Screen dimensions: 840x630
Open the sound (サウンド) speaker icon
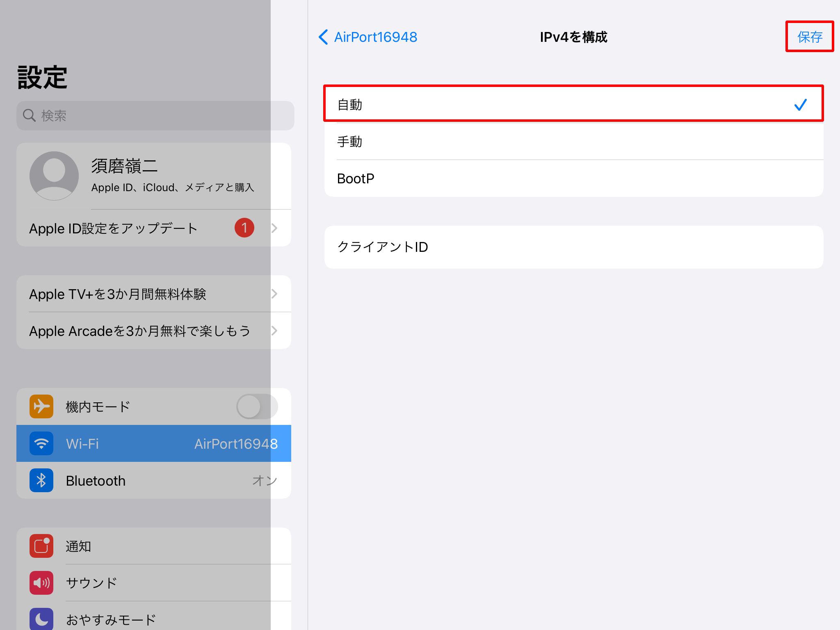(x=41, y=583)
